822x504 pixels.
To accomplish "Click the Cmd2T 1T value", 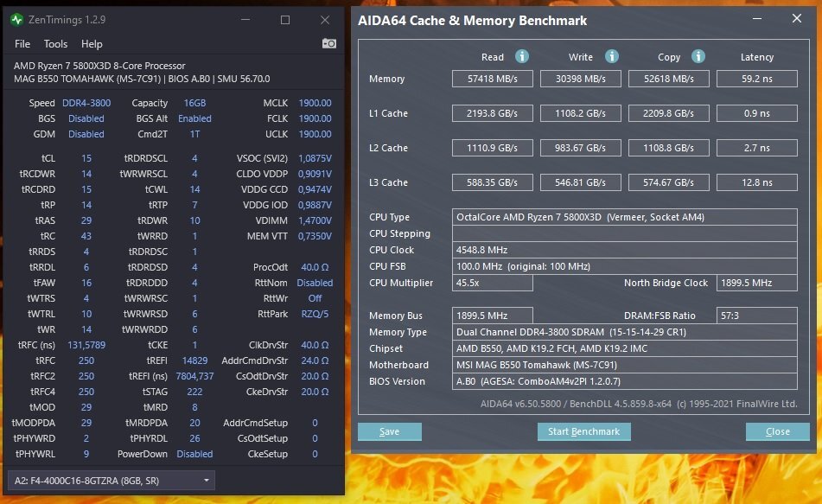I will pos(194,134).
